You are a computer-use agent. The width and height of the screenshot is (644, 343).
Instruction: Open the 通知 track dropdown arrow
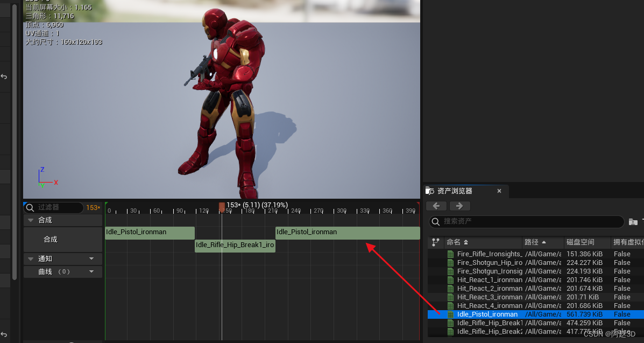coord(91,258)
